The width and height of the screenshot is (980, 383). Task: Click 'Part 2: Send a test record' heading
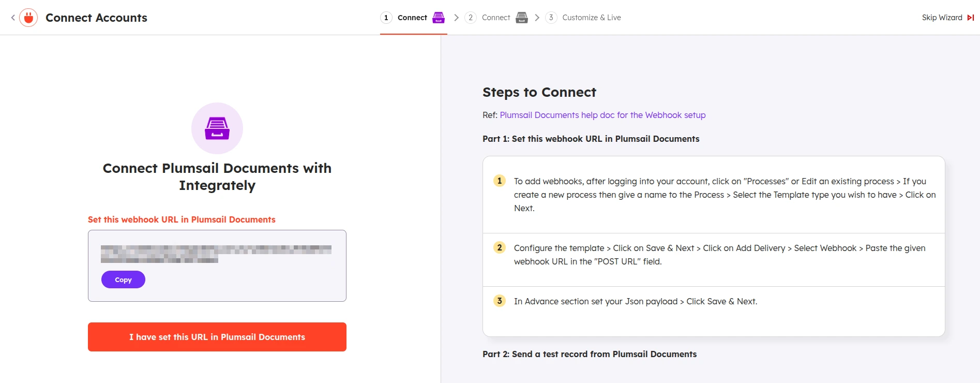[590, 354]
